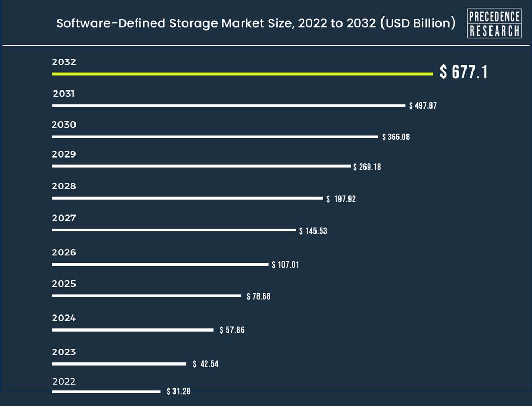
Task: Click the $ 497.87 value label
Action: tap(423, 105)
